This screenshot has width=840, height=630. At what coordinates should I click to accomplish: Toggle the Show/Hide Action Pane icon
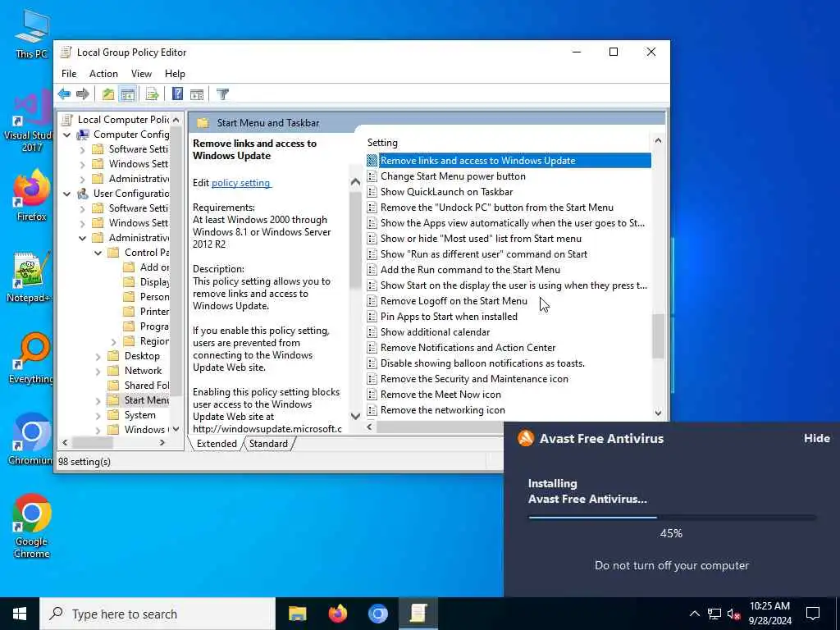click(197, 94)
